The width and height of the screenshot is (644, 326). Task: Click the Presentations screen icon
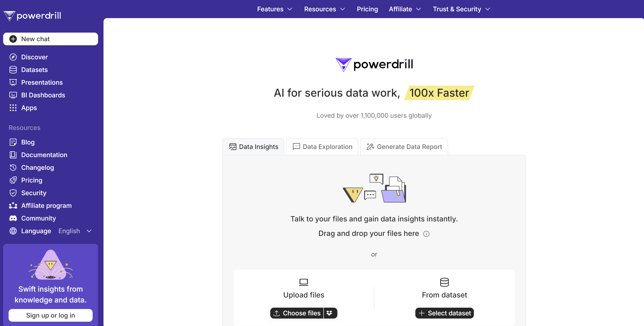(13, 82)
